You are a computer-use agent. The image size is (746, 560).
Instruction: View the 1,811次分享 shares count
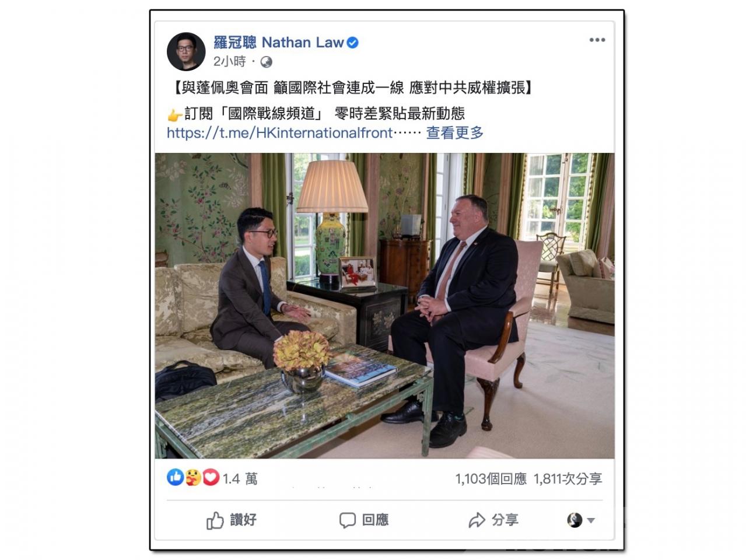click(x=568, y=479)
